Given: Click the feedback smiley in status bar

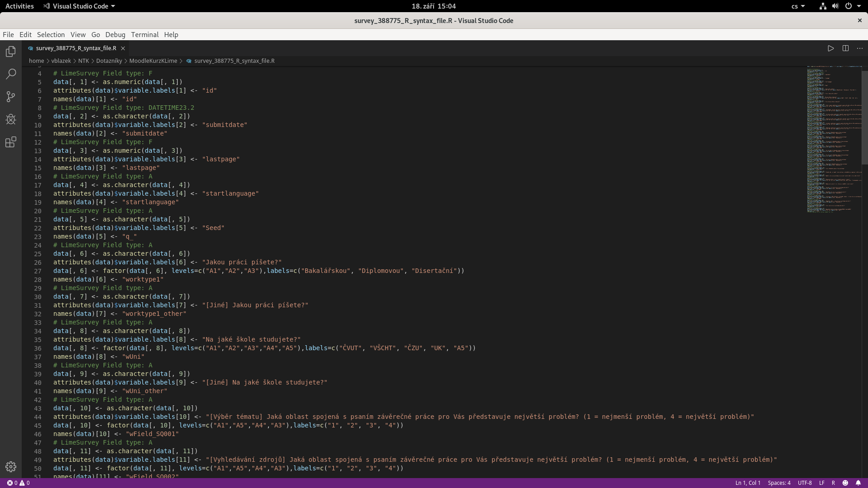Looking at the screenshot, I should tap(845, 483).
